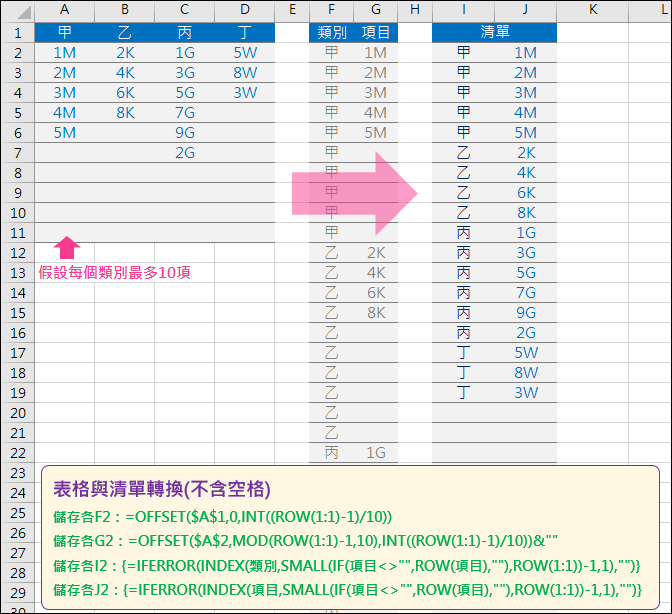Select cell B5 containing 8K
Image resolution: width=672 pixels, height=614 pixels.
[x=125, y=113]
